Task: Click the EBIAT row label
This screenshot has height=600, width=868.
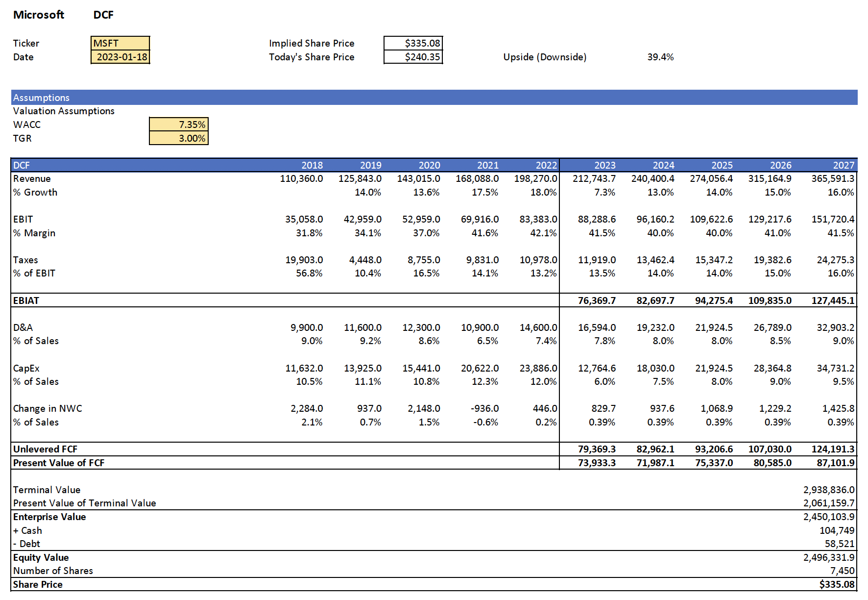Action: coord(26,300)
